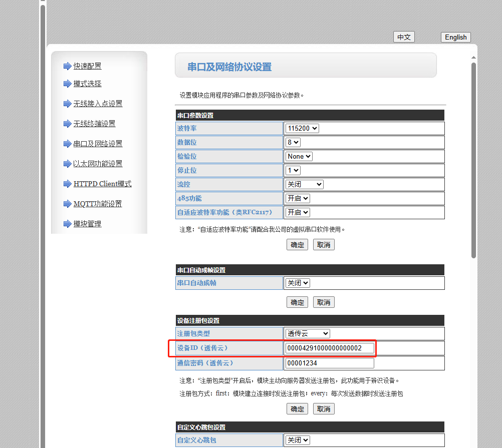Expand the 检验位 parity dropdown
The image size is (502, 448).
[x=299, y=156]
